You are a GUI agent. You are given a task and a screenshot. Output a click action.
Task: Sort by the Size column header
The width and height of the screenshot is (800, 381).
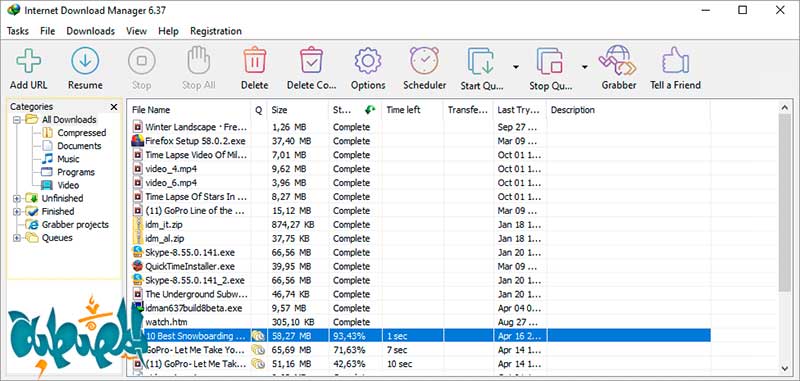(297, 110)
